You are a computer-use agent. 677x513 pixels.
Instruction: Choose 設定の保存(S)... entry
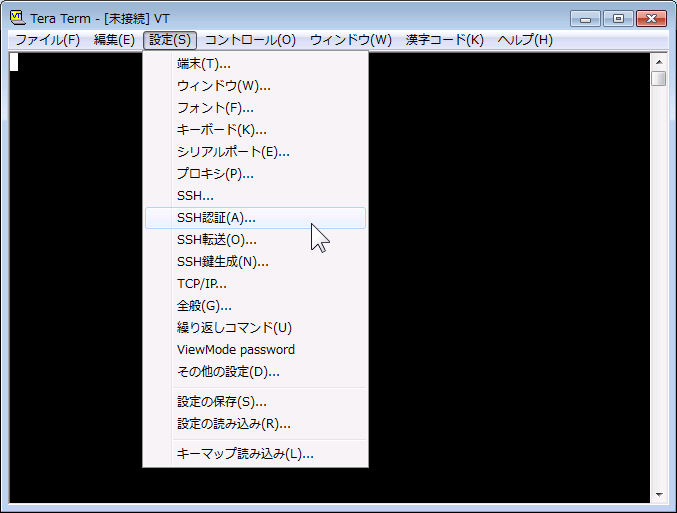tap(255, 402)
